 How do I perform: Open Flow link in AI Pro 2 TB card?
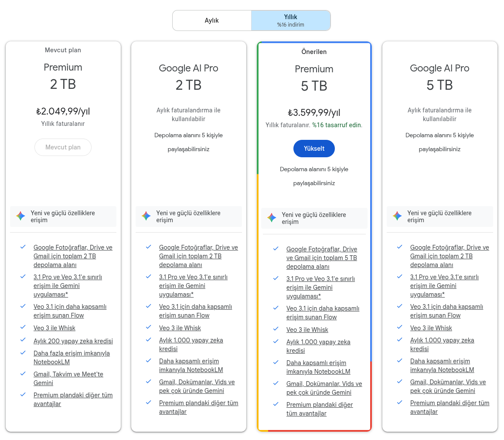196,311
